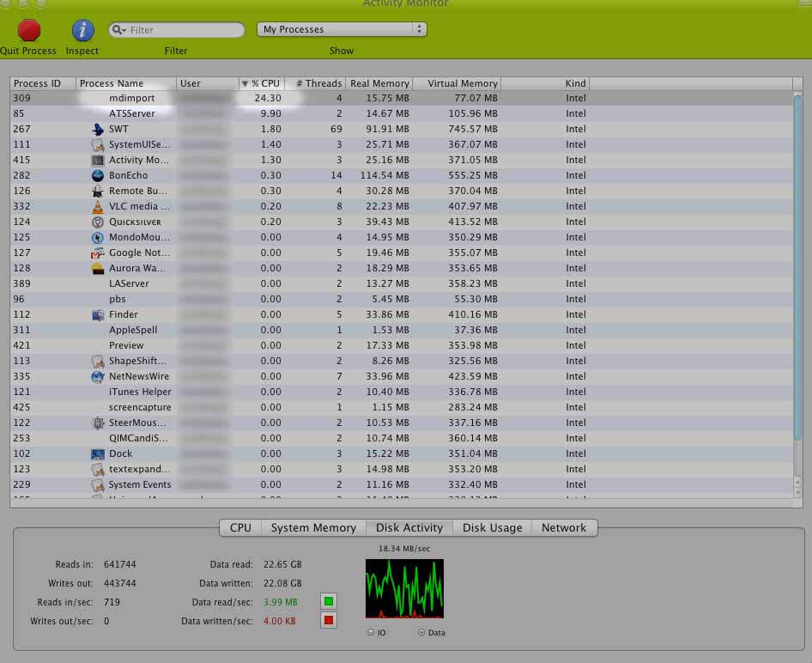
Task: Select the SWT process icon
Action: coord(97,129)
